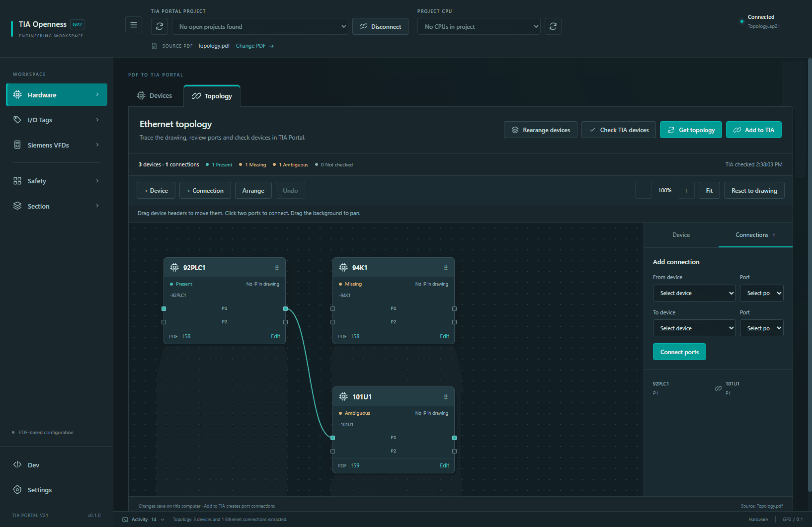Image resolution: width=812 pixels, height=527 pixels.
Task: Open From device select dropdown
Action: point(694,293)
